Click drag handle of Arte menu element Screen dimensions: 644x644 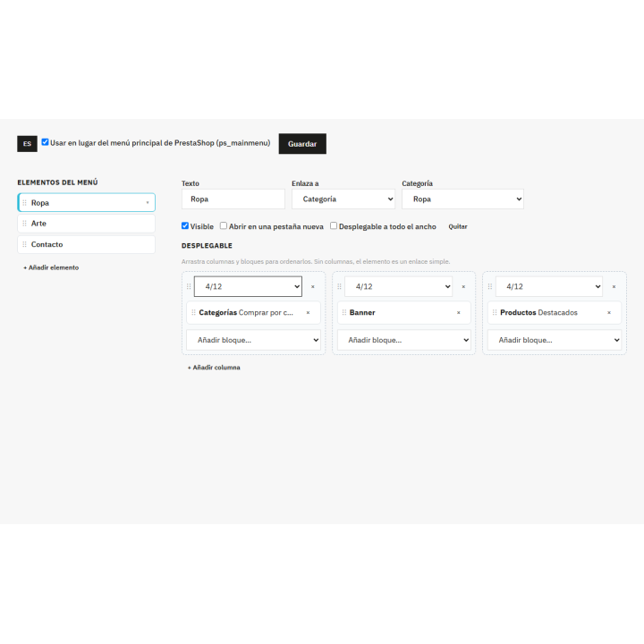point(25,224)
